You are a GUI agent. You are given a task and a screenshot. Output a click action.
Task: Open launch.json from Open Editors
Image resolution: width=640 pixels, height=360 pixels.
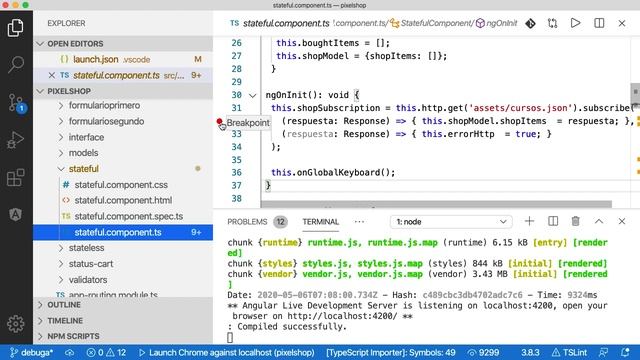pos(122,59)
